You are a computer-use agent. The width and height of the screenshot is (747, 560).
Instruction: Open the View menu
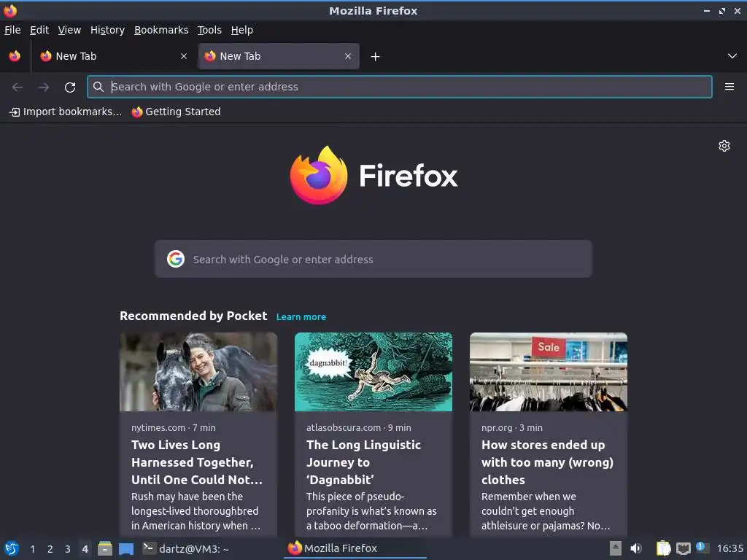69,30
